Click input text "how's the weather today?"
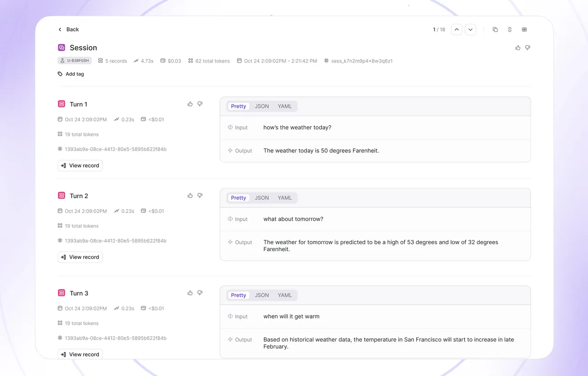 297,128
